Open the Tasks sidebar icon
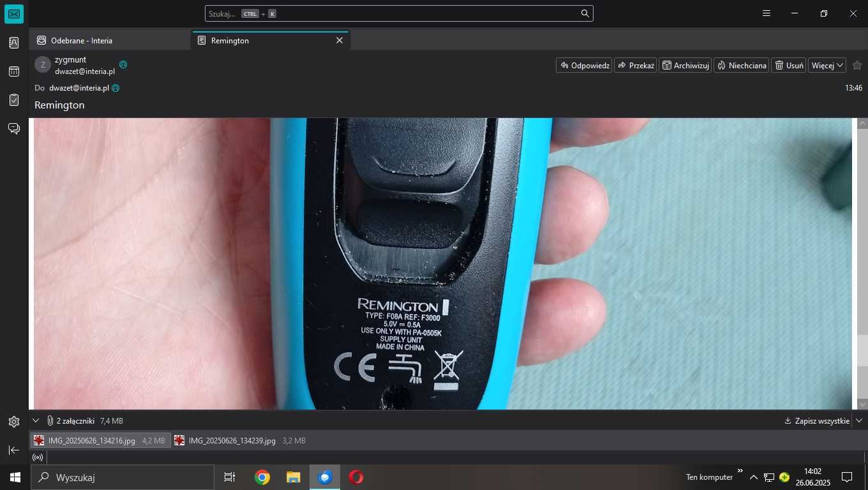Image resolution: width=868 pixels, height=490 pixels. (14, 100)
